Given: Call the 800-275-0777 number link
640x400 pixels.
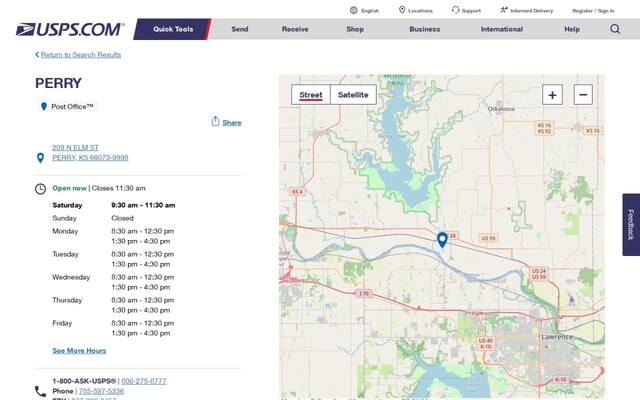Looking at the screenshot, I should click(144, 381).
